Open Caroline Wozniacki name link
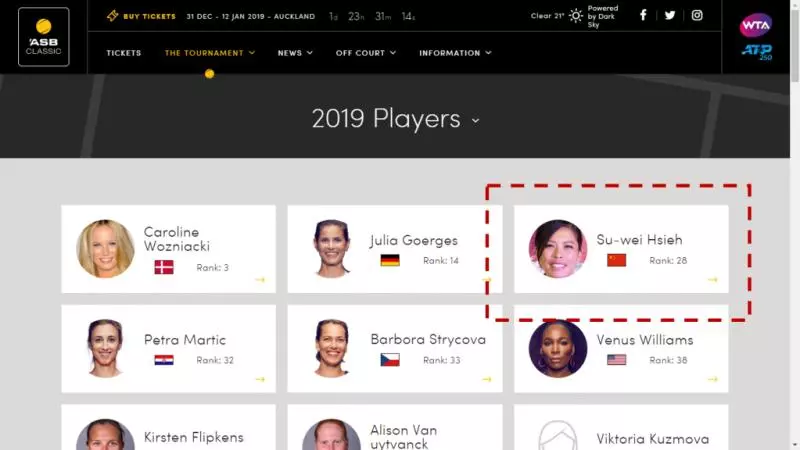800x450 pixels. click(177, 239)
